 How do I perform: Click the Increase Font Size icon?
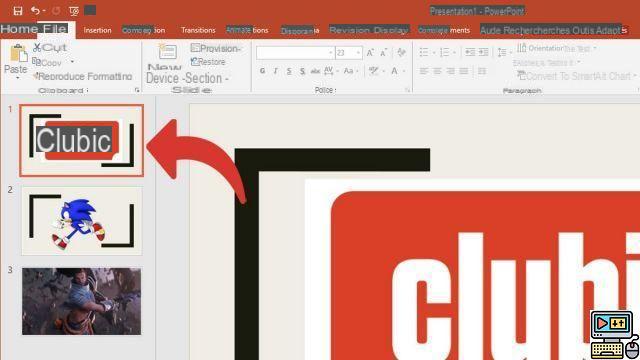coord(370,53)
